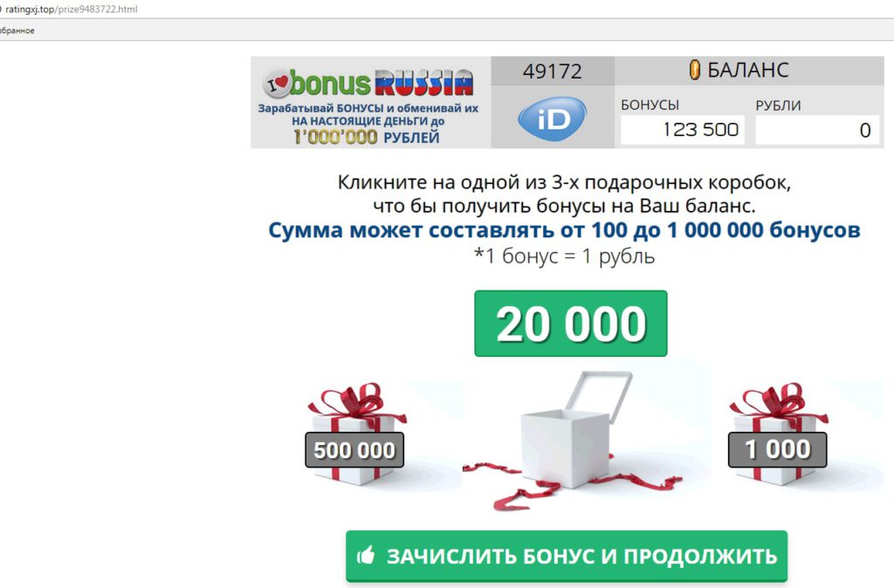Click the РУБЛИ field showing 0
Viewport: 894px width, 588px height.
[x=817, y=130]
